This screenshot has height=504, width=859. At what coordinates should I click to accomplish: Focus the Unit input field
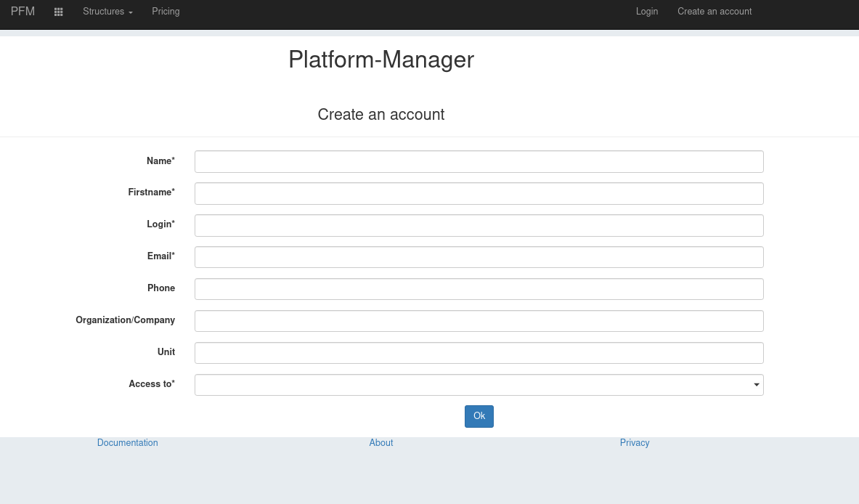tap(479, 353)
